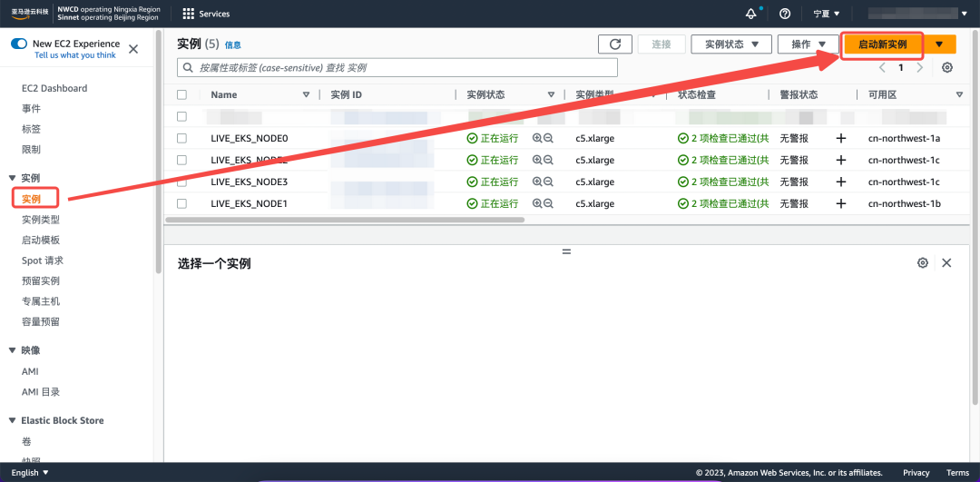Go to previous page arrow
Viewport: 980px width, 482px height.
(x=883, y=67)
